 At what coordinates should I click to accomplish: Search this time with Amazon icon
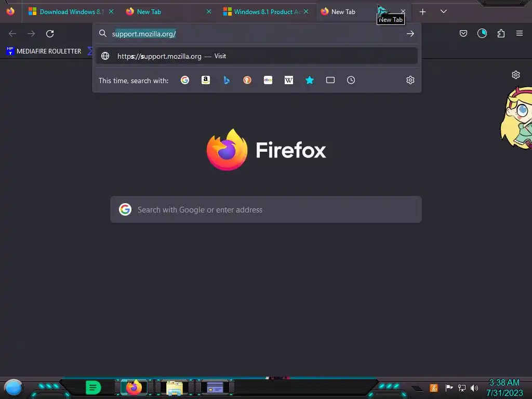(206, 80)
